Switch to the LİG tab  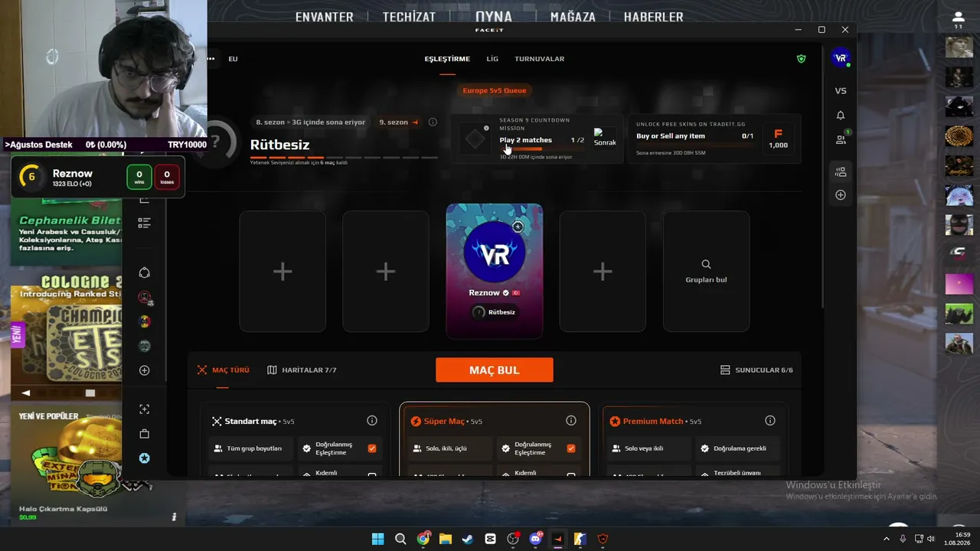tap(492, 59)
